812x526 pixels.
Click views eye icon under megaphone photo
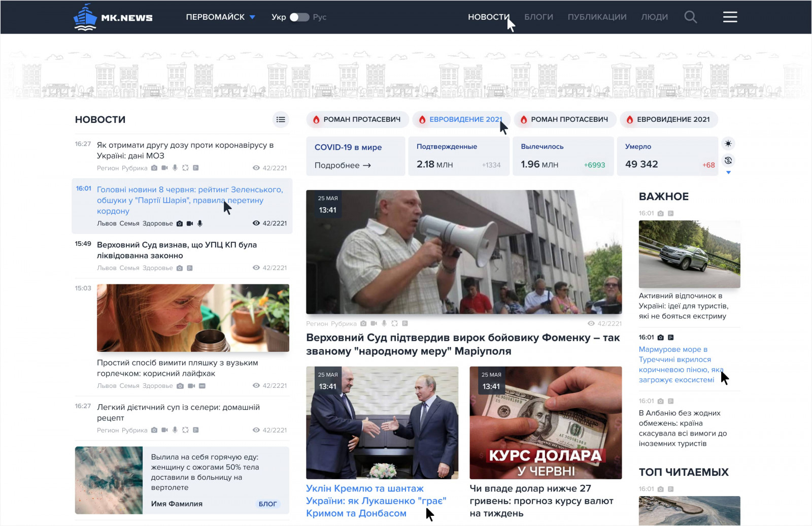tap(591, 323)
